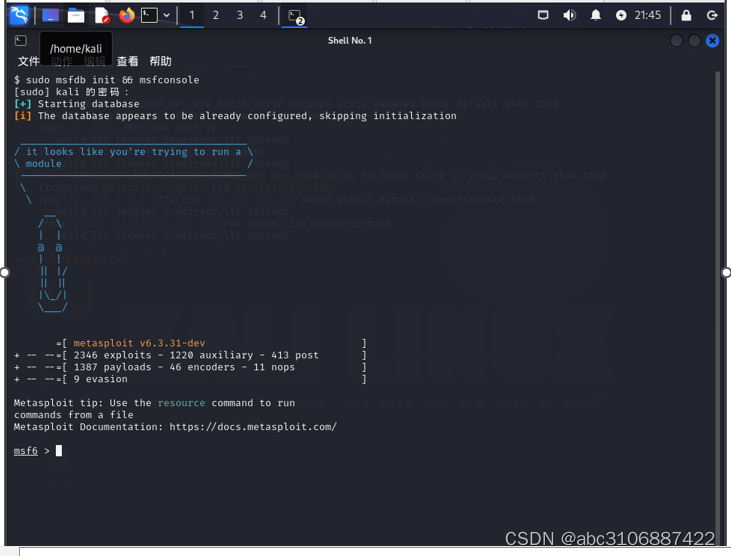Click the 'metasploit v6.3.31-dev' version text
The height and width of the screenshot is (556, 731).
pos(139,343)
